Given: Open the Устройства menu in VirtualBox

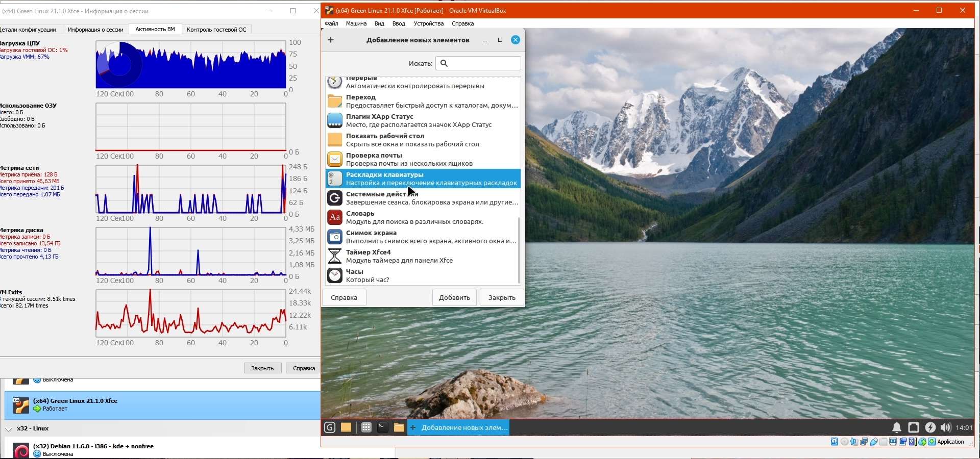Looking at the screenshot, I should coord(429,23).
